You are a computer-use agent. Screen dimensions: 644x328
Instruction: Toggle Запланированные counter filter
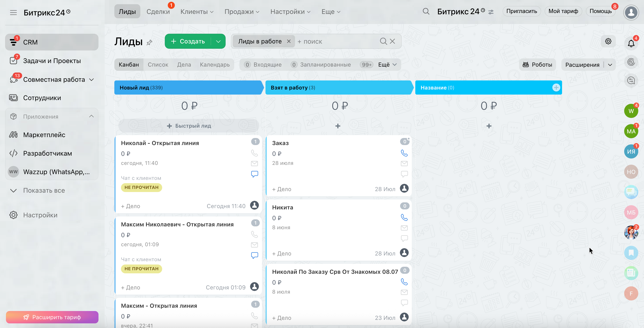click(x=321, y=65)
